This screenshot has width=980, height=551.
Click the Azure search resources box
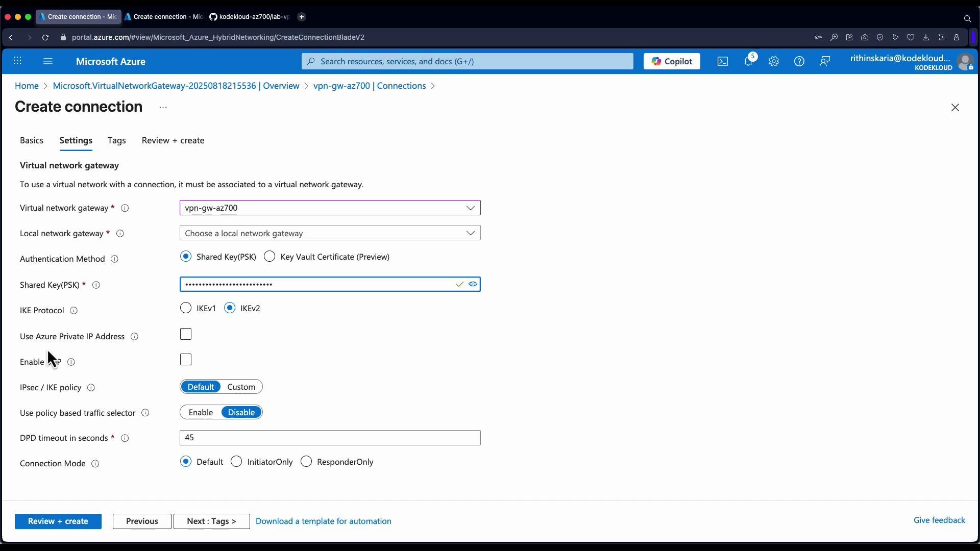click(467, 61)
